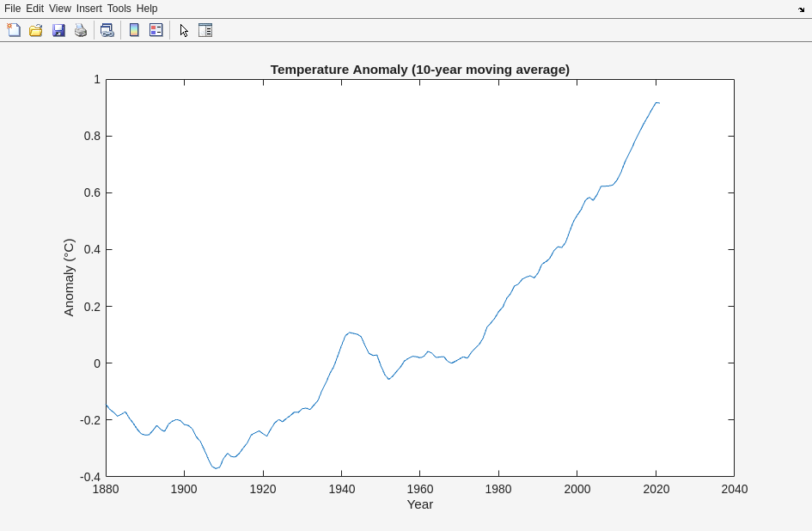Click the 'Anomaly (°C)' y-axis label

tap(69, 278)
